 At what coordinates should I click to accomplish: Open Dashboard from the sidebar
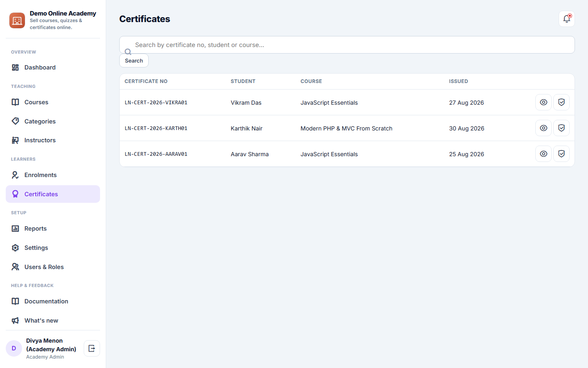pyautogui.click(x=53, y=67)
